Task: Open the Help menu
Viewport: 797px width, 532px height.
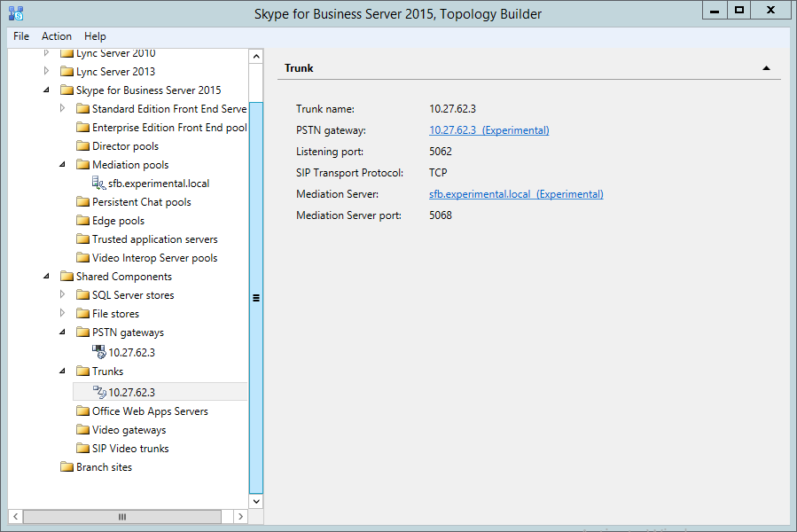Action: (x=95, y=36)
